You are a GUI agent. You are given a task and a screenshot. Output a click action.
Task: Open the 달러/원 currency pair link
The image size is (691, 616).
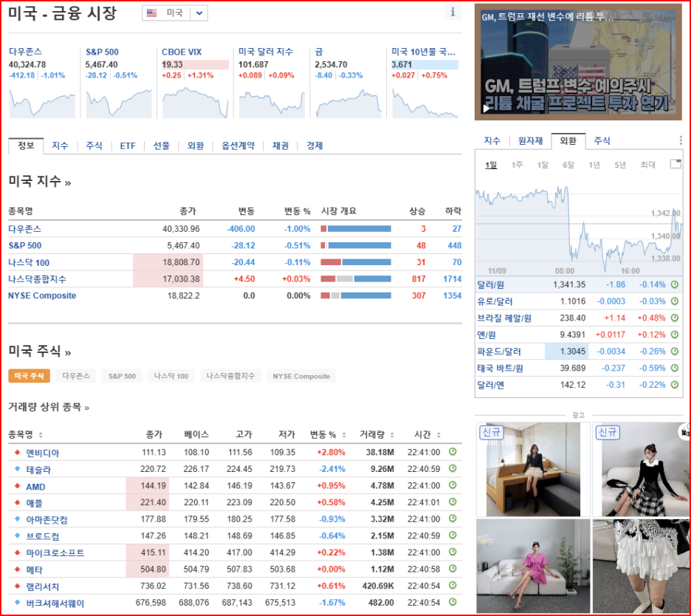coord(490,285)
